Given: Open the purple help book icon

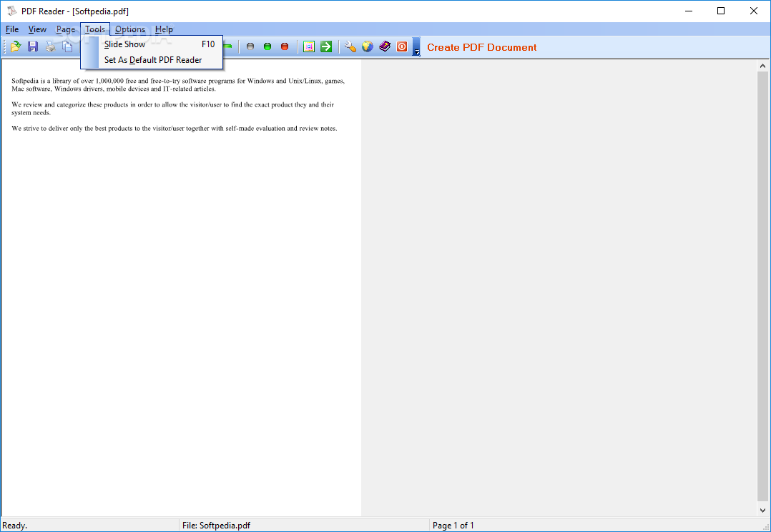Looking at the screenshot, I should [x=385, y=46].
